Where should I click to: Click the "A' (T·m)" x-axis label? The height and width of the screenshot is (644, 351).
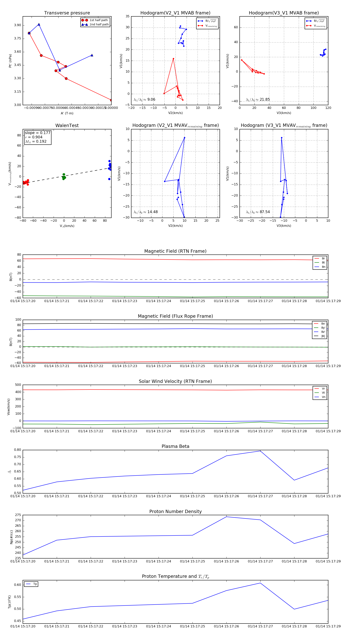click(67, 113)
